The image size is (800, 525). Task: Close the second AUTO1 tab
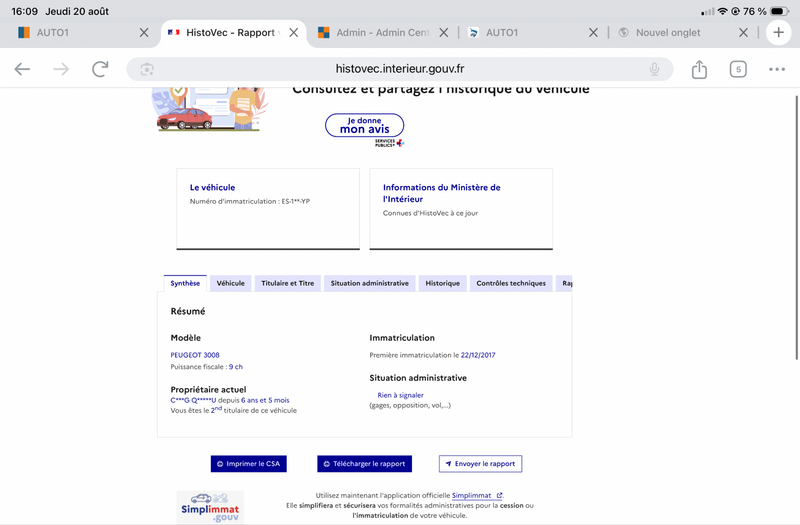593,33
